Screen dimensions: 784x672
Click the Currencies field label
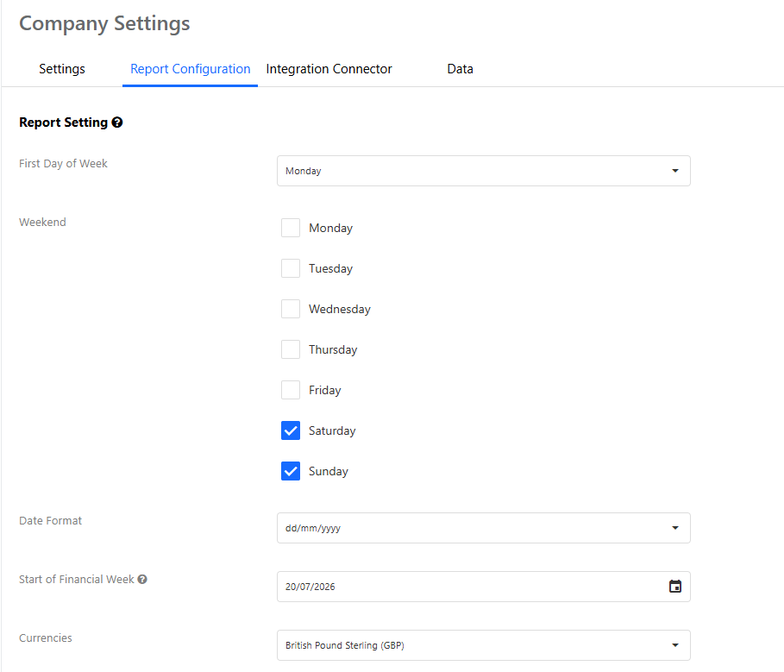(46, 638)
